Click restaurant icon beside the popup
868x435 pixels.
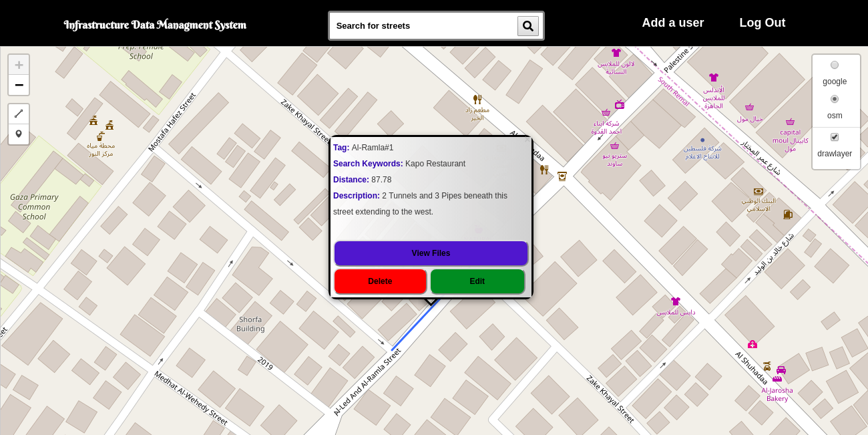544,170
